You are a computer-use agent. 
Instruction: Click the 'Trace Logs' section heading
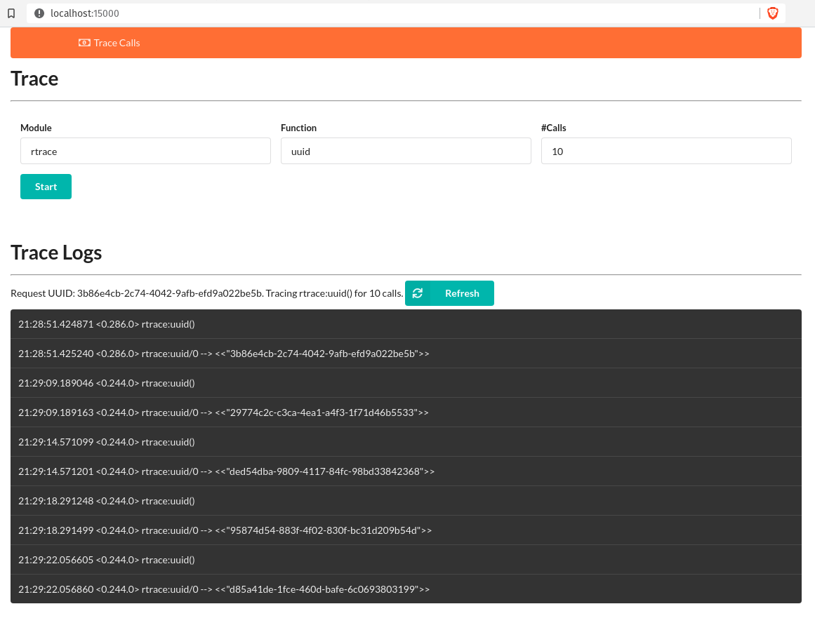point(56,253)
